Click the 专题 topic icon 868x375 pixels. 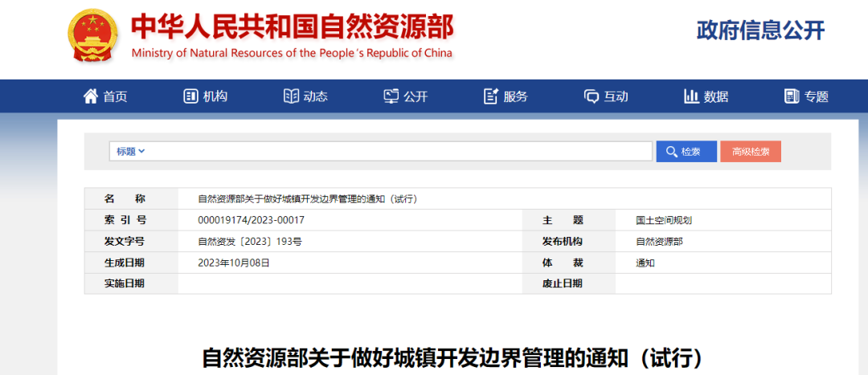[x=792, y=96]
